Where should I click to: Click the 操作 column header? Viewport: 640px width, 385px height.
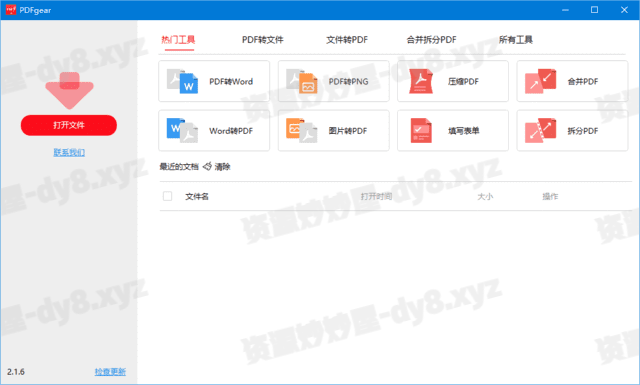point(550,196)
